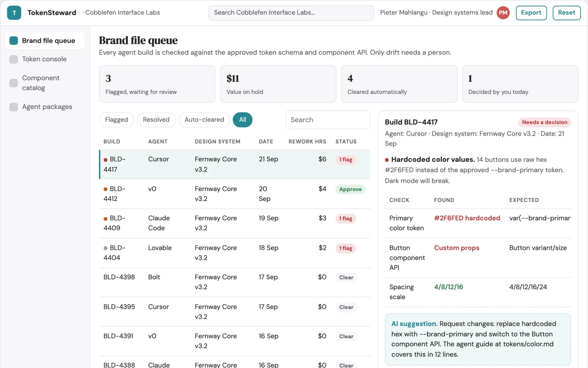Click the Bolt agent cell
588x368 pixels.
[x=154, y=277]
